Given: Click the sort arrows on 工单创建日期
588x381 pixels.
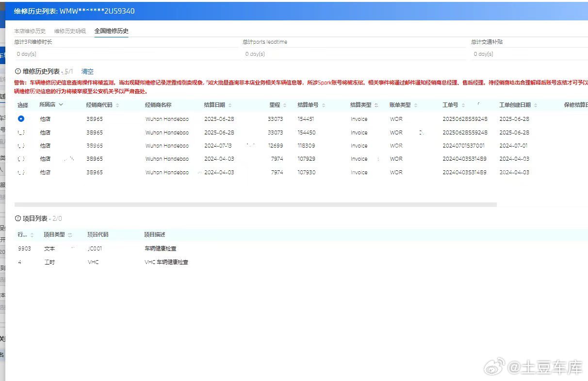Looking at the screenshot, I should click(x=536, y=105).
